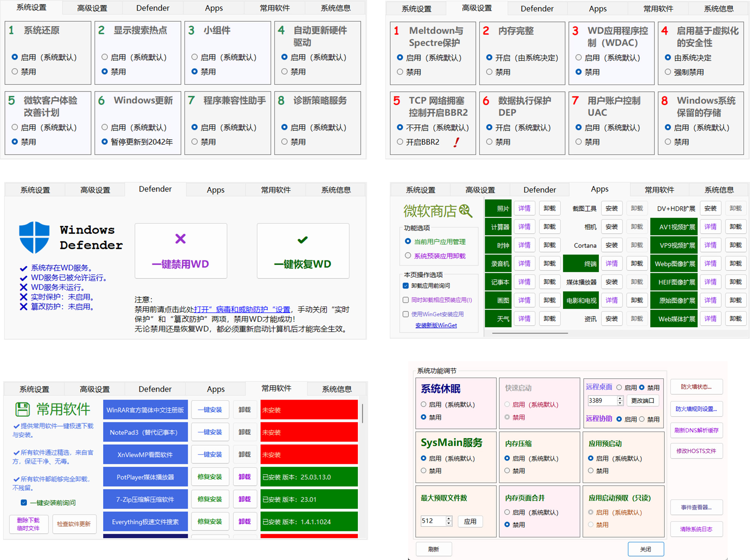Enable the 使用WinGet安装应用 checkbox
The height and width of the screenshot is (560, 750).
(406, 314)
